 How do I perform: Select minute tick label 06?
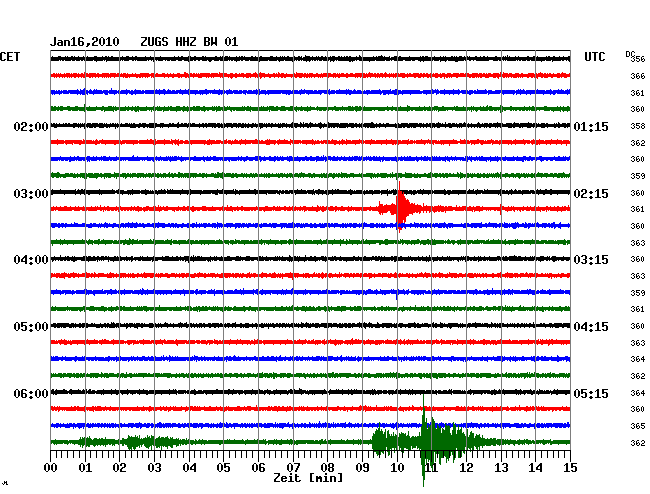coord(258,467)
